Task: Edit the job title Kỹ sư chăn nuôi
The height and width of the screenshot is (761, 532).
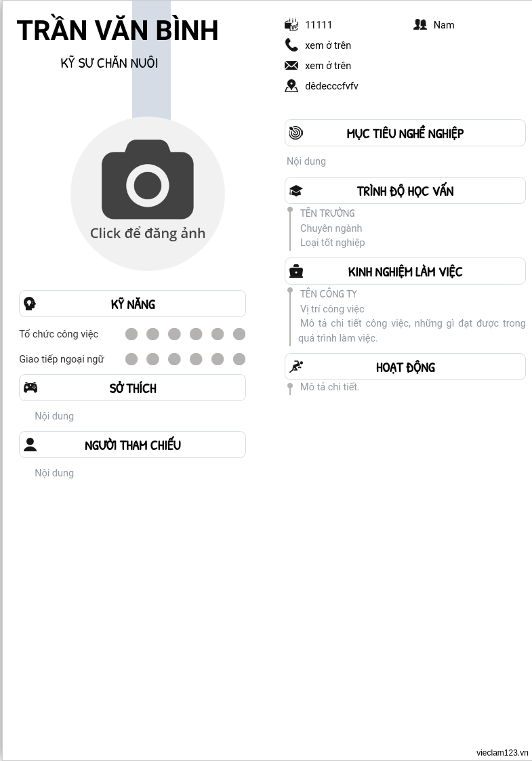Action: [109, 63]
